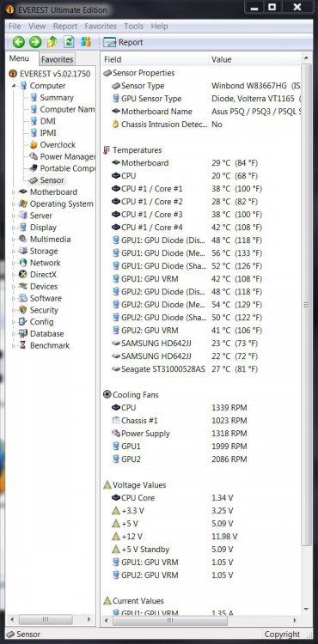Viewport: 318px width, 644px height.
Task: Select the Motherboard Name row
Action: pos(201,112)
